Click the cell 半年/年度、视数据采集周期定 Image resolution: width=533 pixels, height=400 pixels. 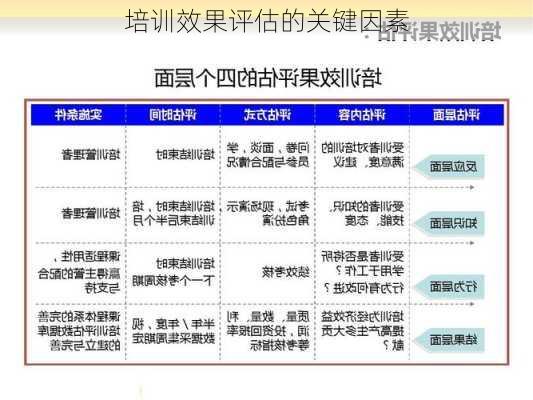174,331
